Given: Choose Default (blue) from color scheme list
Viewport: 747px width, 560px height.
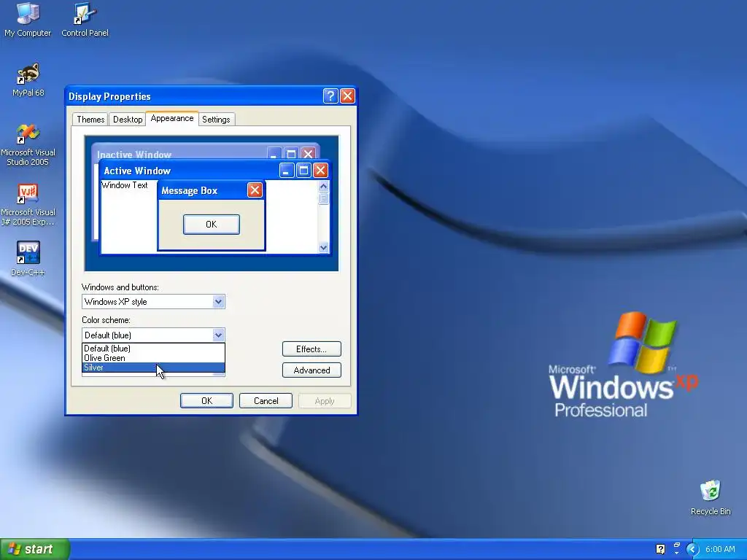Looking at the screenshot, I should point(153,349).
